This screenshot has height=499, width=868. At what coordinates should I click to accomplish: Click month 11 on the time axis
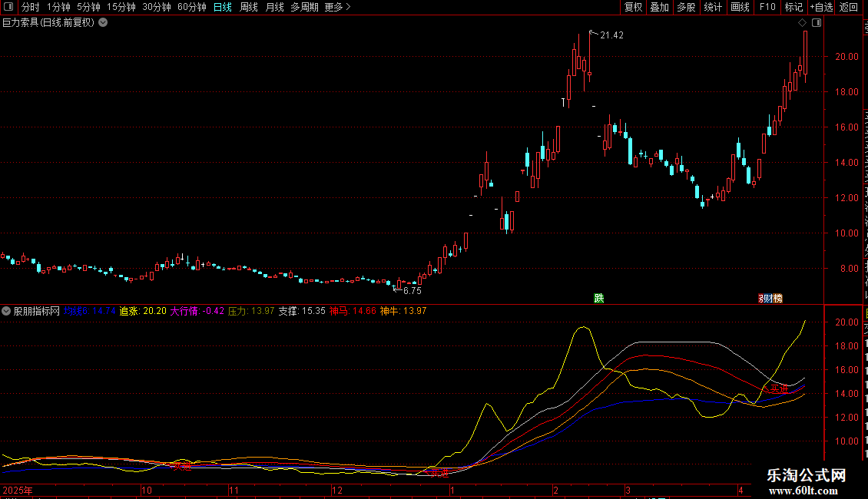click(234, 491)
